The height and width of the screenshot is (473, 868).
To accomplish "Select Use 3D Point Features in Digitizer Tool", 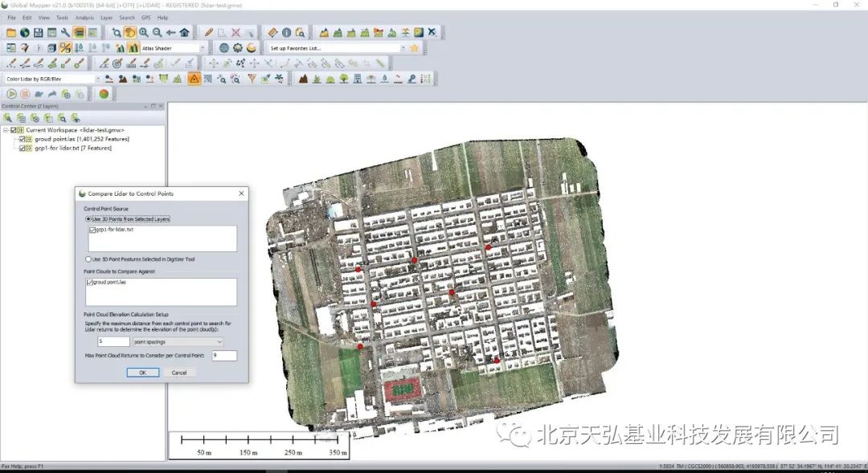I will pos(140,259).
